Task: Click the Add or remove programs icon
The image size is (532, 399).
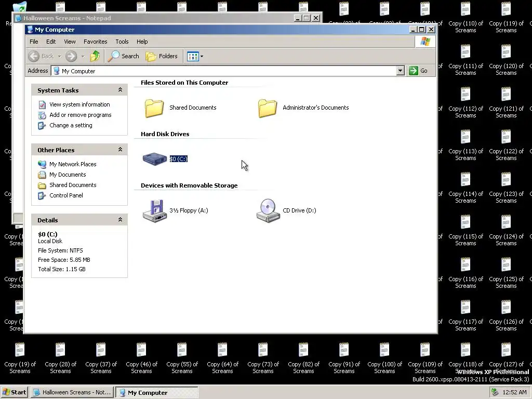Action: coord(42,115)
